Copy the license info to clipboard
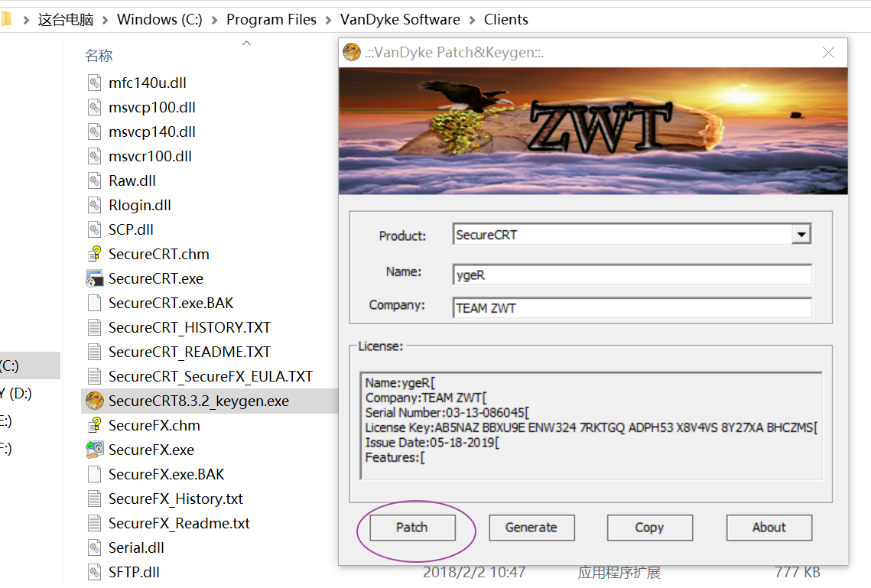The height and width of the screenshot is (588, 871). [x=649, y=527]
